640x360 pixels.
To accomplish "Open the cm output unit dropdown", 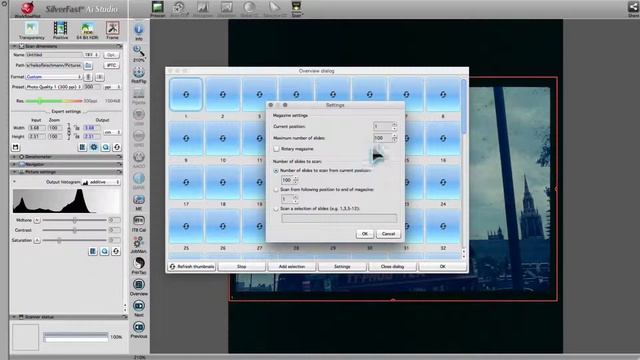I will click(x=112, y=132).
